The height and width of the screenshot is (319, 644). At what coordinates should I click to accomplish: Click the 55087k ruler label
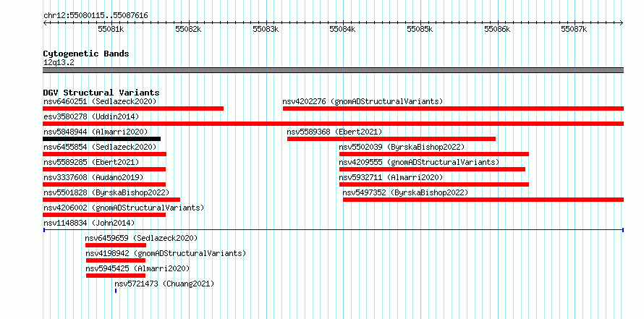575,29
